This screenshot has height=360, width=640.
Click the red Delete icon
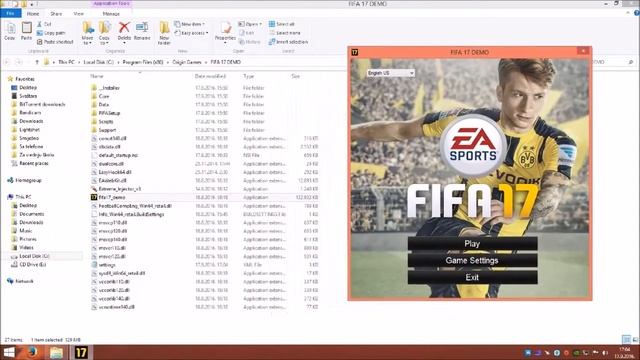click(124, 28)
